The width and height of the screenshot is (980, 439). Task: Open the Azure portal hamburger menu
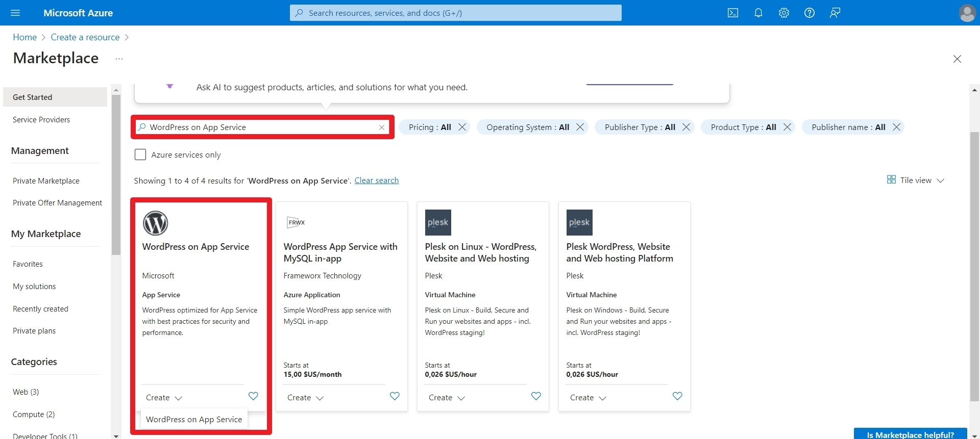[15, 13]
